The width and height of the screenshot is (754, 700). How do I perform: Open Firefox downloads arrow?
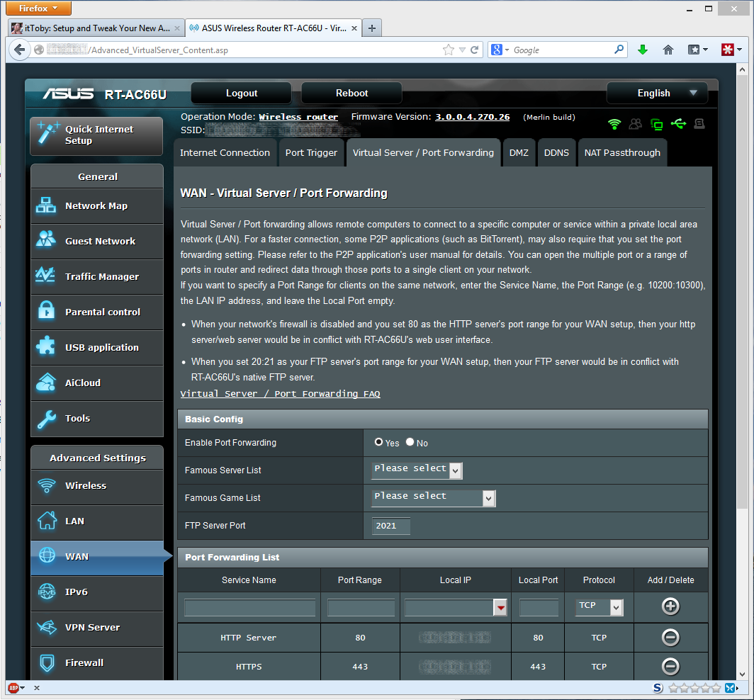click(643, 50)
